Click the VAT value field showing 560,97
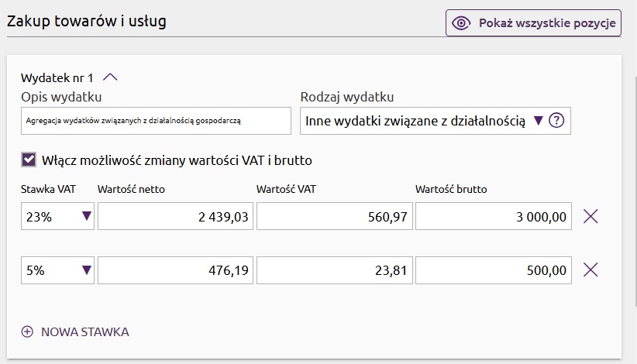 335,216
